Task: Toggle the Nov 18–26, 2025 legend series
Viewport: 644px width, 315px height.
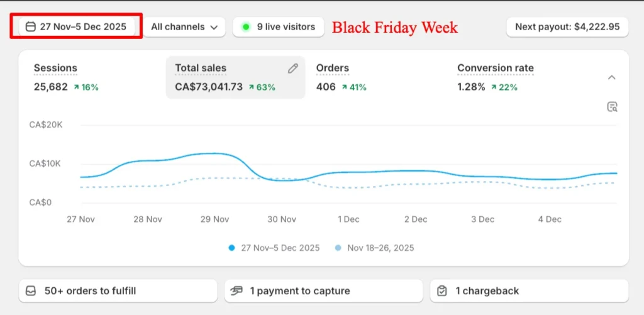Action: pos(374,248)
